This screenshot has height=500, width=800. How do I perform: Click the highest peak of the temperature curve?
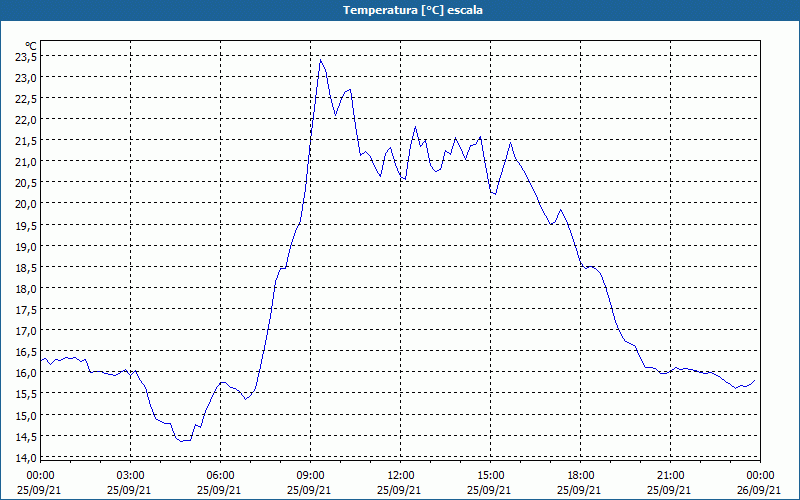click(320, 60)
